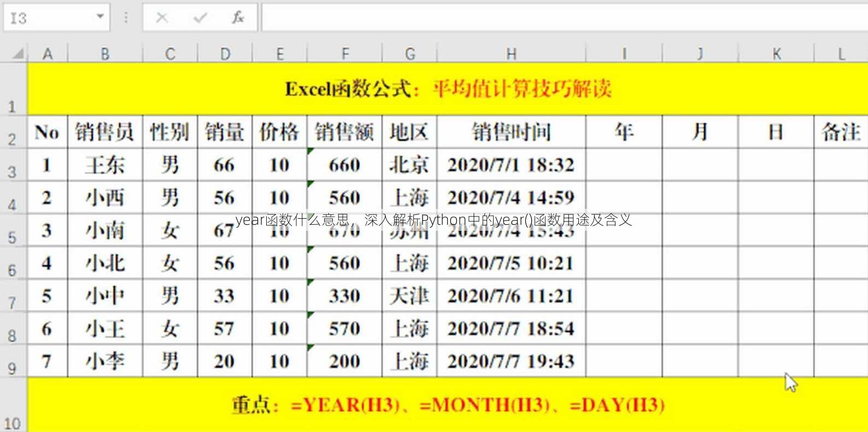Select column K header
The width and height of the screenshot is (868, 432).
tap(776, 54)
